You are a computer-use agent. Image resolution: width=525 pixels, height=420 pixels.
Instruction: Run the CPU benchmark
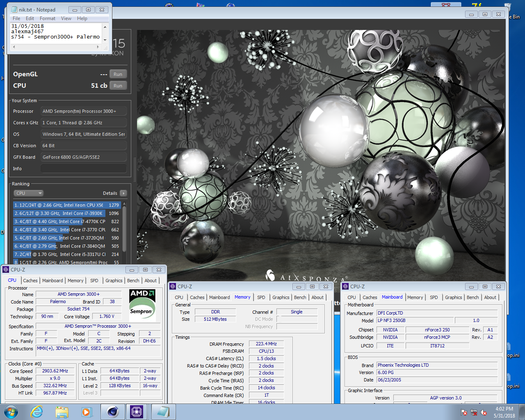(118, 86)
